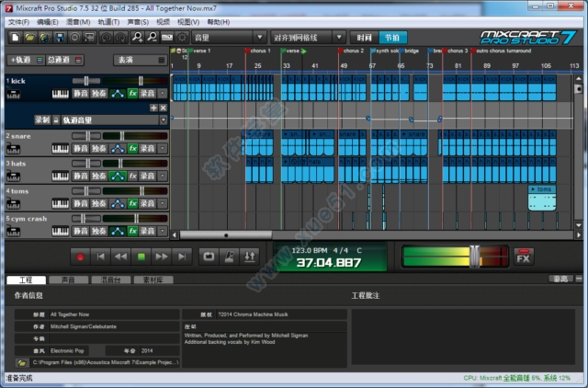The image size is (588, 388).
Task: Click the mix down export icon
Action: [90, 37]
